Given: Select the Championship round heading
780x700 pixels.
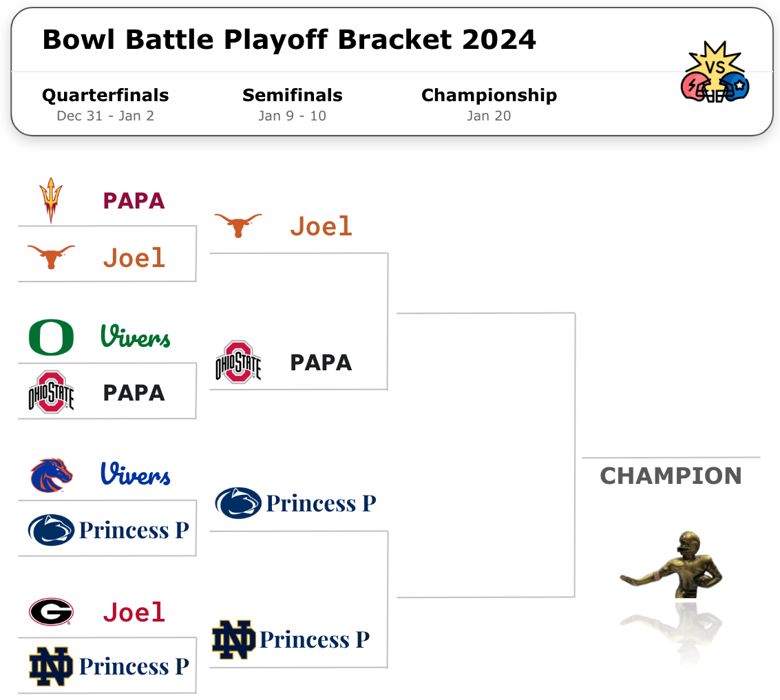Looking at the screenshot, I should tap(489, 95).
